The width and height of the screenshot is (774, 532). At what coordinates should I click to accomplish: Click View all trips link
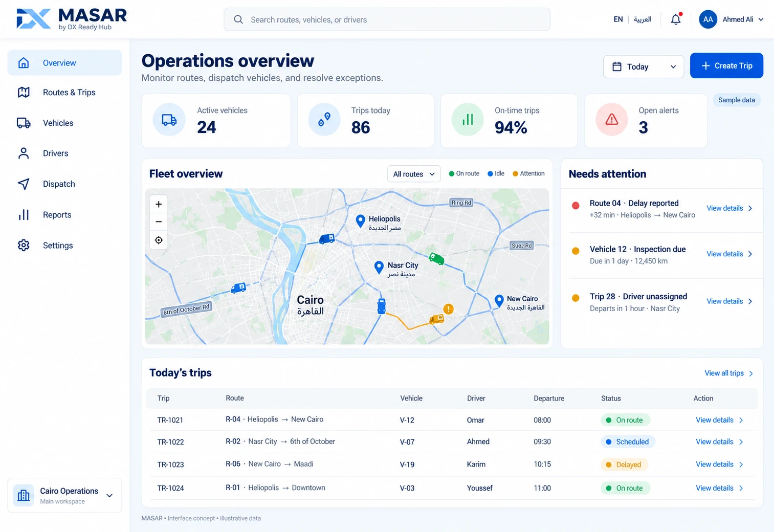(x=729, y=373)
